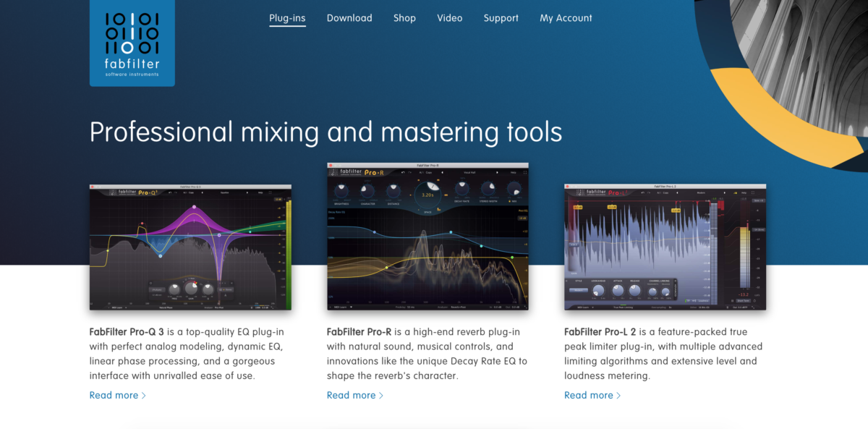This screenshot has width=868, height=429.
Task: Click the chevron after Pro-L 2 Read more
Action: tap(618, 396)
